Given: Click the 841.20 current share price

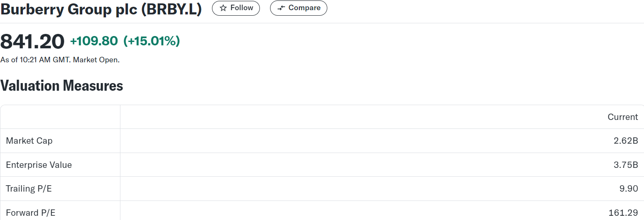Looking at the screenshot, I should click(x=32, y=41).
